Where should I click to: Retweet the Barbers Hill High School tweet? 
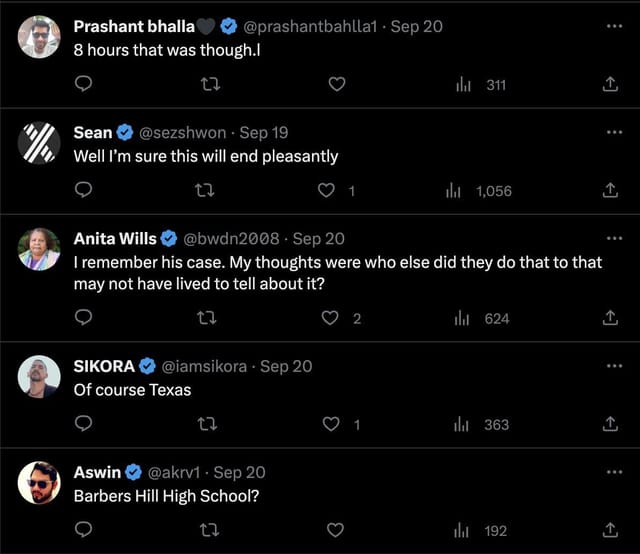210,530
